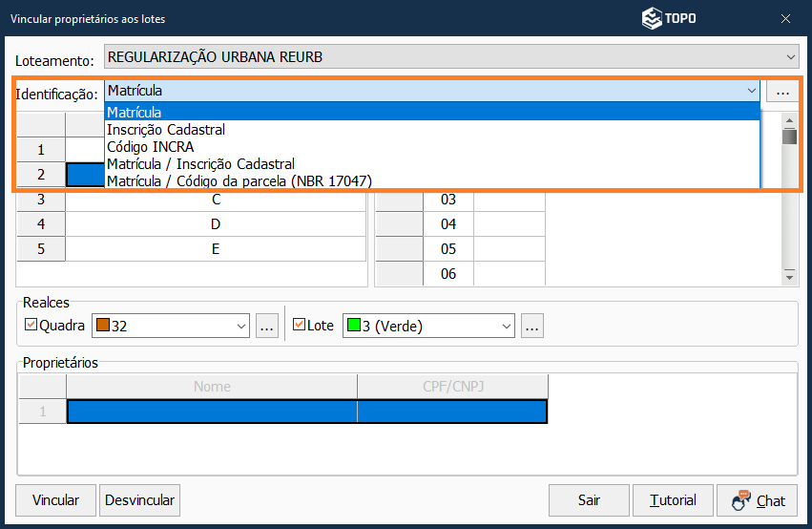Disable the Lote highlight checkbox
The width and height of the screenshot is (812, 529).
(299, 326)
